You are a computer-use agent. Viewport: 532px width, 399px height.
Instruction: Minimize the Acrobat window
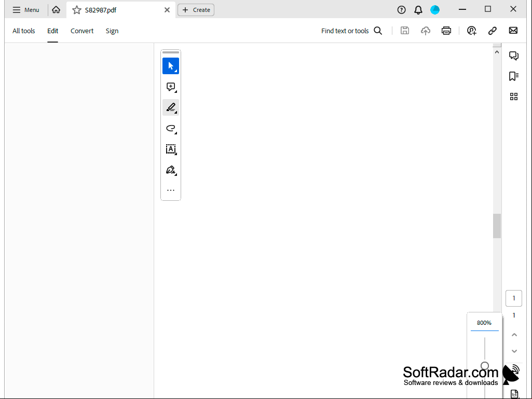[462, 9]
